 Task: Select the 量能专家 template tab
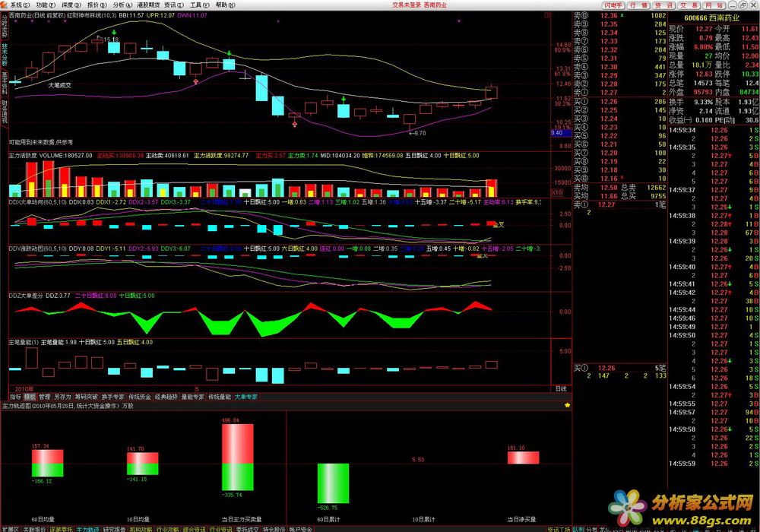pyautogui.click(x=193, y=397)
